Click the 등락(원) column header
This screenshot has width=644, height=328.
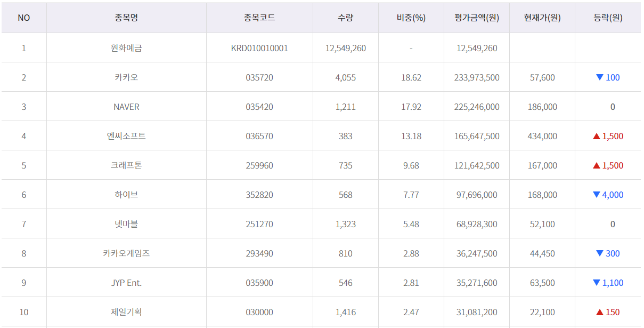608,18
